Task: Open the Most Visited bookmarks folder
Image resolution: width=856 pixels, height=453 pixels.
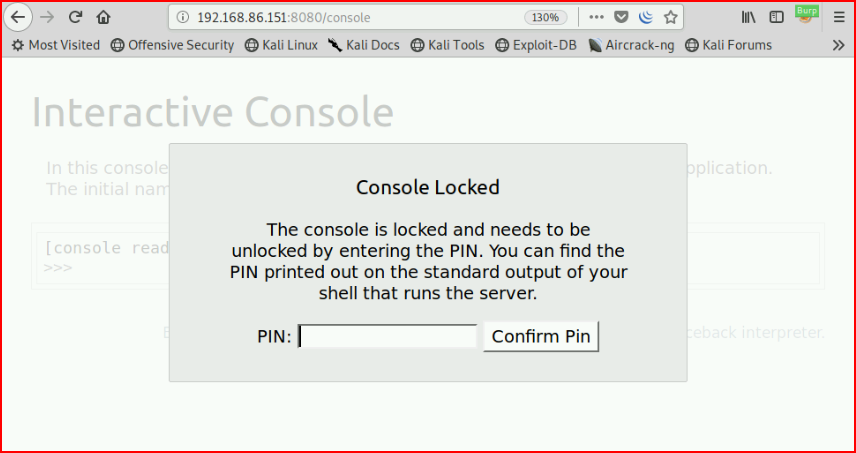Action: (56, 45)
